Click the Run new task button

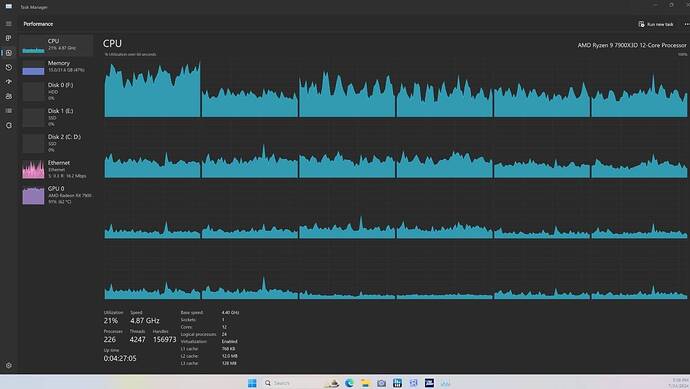656,24
